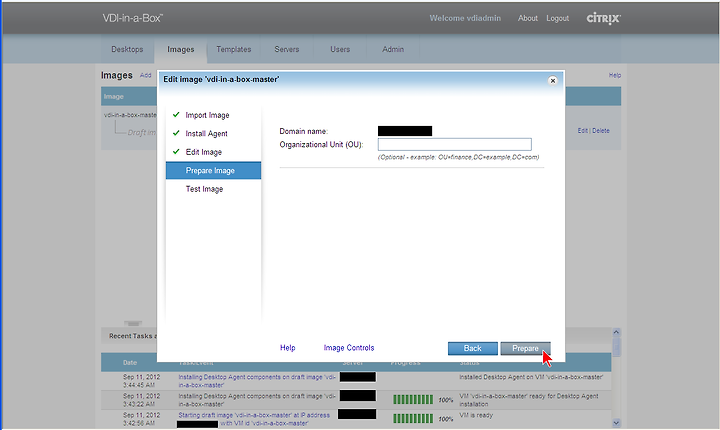The image size is (720, 430).
Task: Click 'Welcome vdiadmin' text
Action: 465,18
